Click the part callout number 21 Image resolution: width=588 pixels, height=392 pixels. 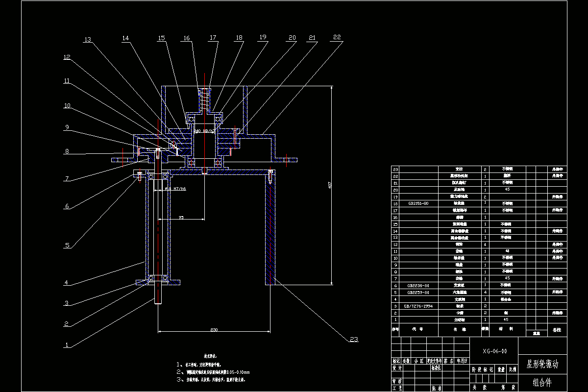click(x=312, y=38)
